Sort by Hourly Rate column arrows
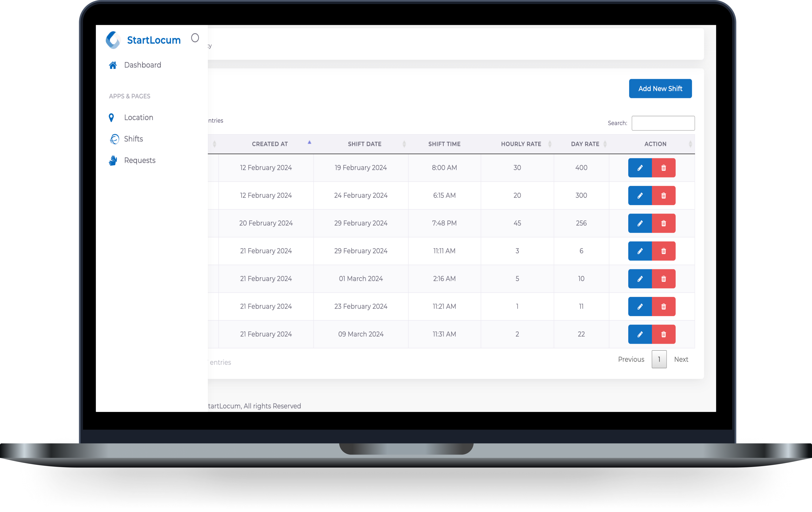 coord(550,144)
